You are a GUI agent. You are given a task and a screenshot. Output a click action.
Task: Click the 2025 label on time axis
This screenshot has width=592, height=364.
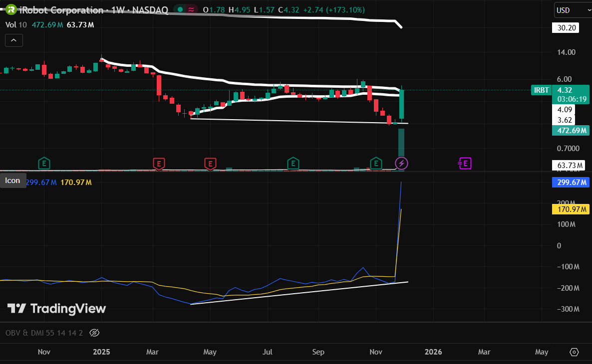tap(101, 352)
